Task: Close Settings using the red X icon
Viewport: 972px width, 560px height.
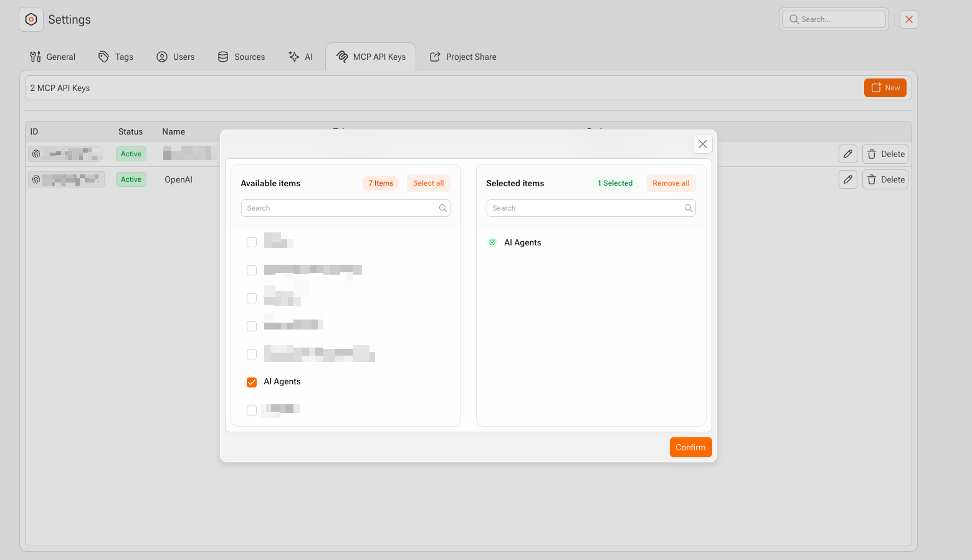Action: tap(908, 19)
